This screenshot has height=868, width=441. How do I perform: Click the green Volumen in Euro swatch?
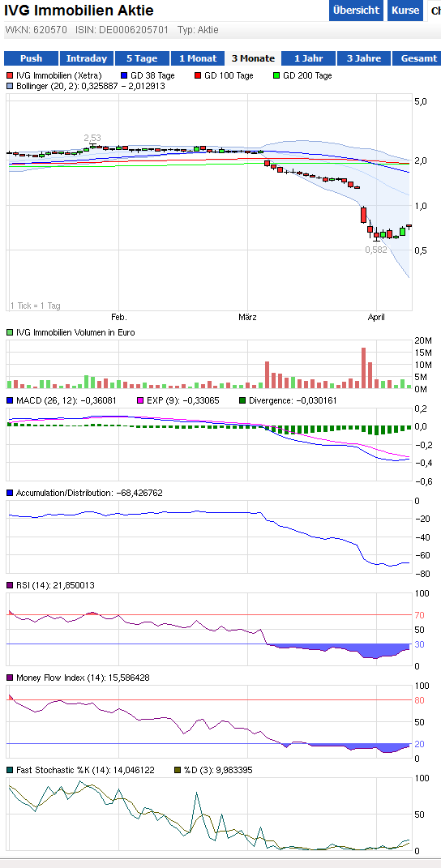pyautogui.click(x=10, y=333)
